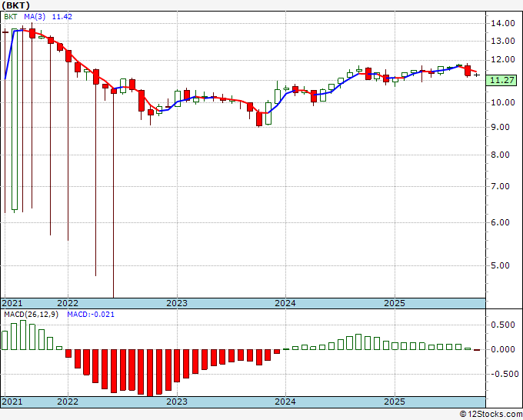Click the BKT series legend label
This screenshot has height=420, width=523.
click(x=11, y=17)
